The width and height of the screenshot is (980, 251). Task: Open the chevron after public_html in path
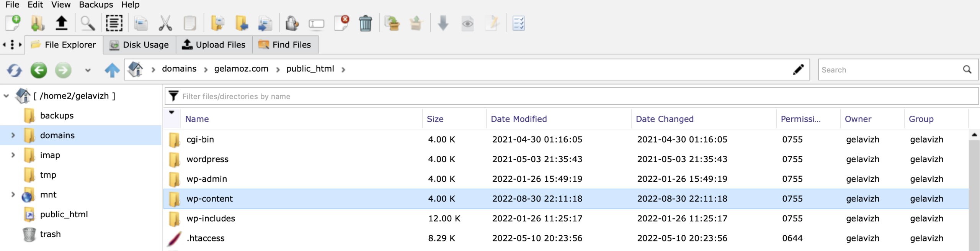pos(343,69)
